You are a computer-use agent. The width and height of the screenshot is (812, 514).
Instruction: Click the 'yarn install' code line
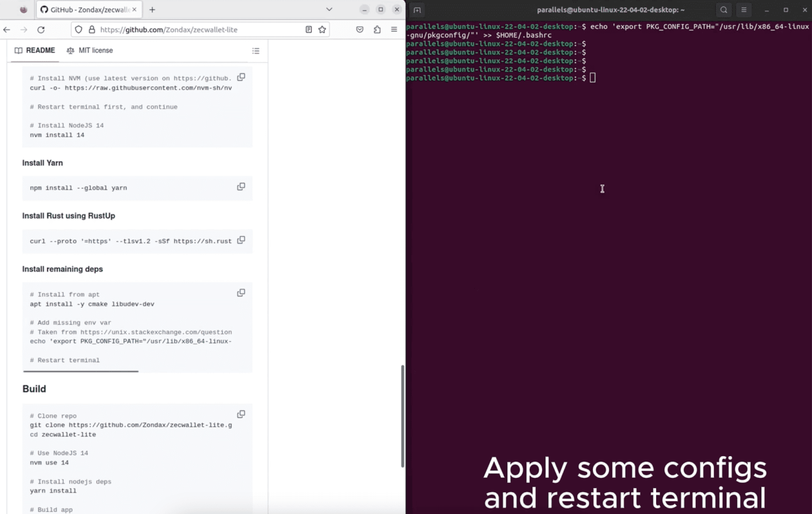click(x=53, y=491)
